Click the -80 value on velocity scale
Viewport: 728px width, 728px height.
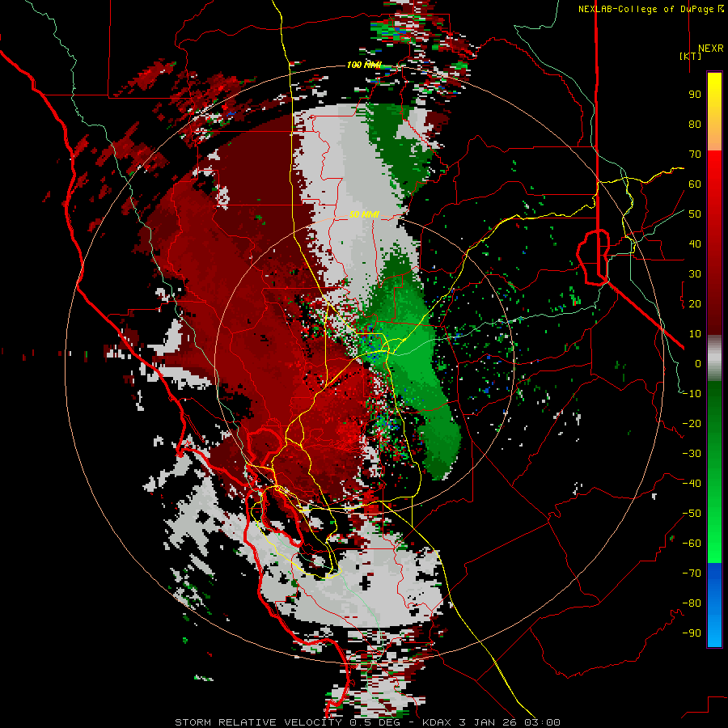coord(692,603)
